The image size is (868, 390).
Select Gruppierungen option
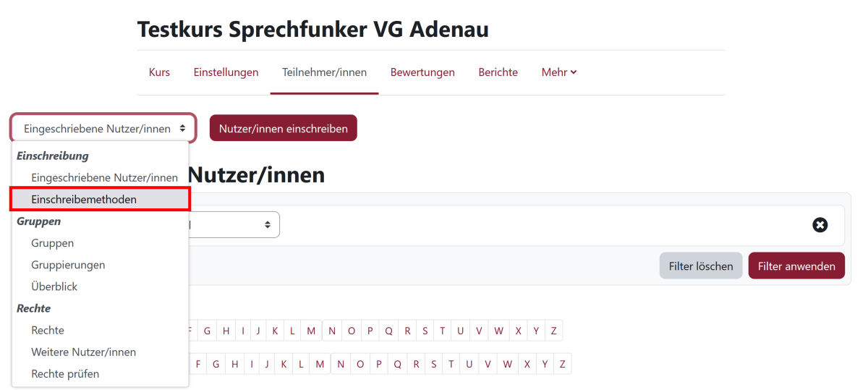click(68, 265)
